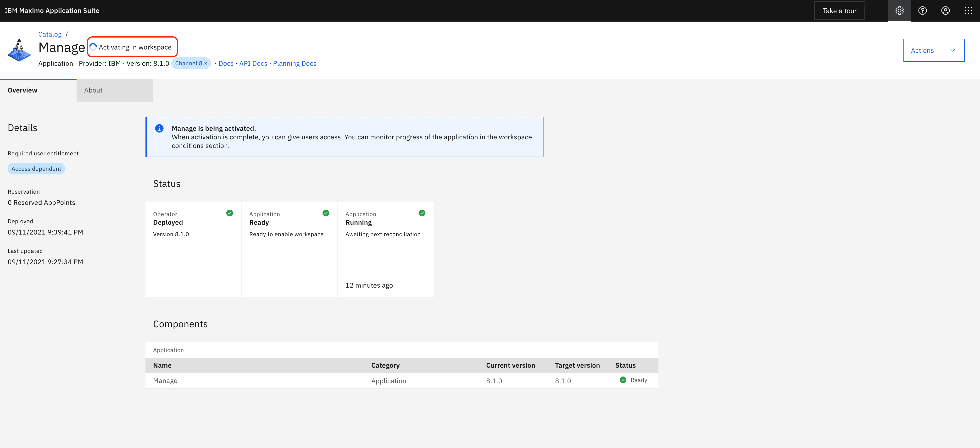Click the Status column header
This screenshot has height=448, width=980.
tap(625, 365)
